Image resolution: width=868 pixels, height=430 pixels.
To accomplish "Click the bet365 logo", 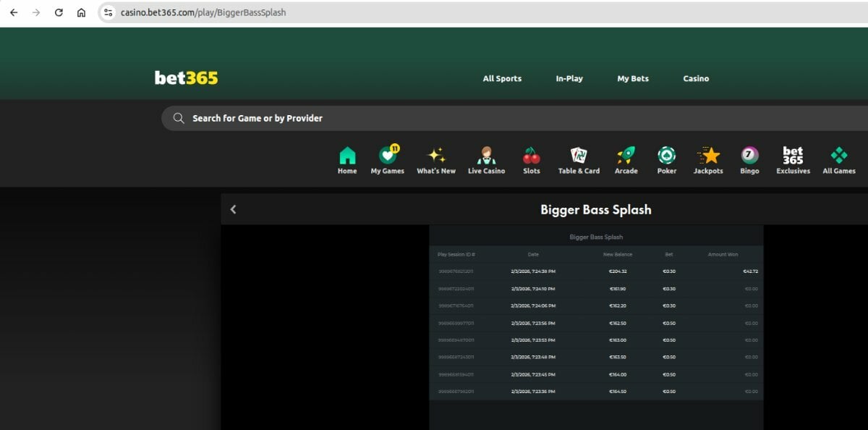I will (x=186, y=78).
